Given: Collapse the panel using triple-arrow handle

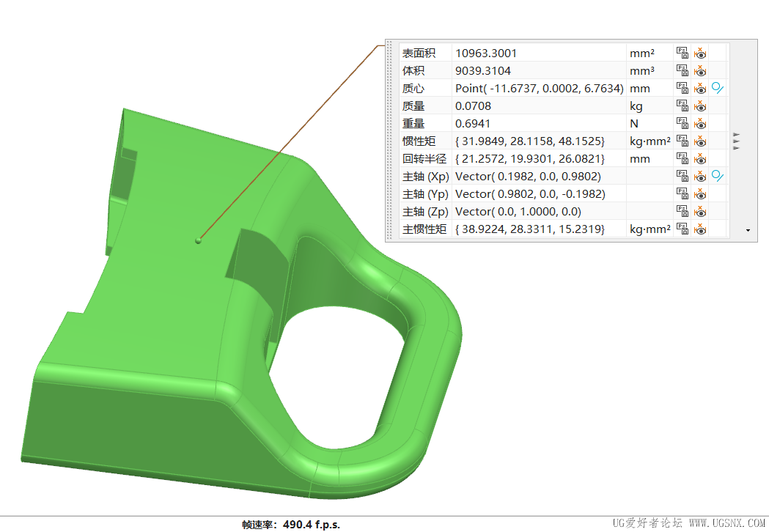Looking at the screenshot, I should [736, 141].
